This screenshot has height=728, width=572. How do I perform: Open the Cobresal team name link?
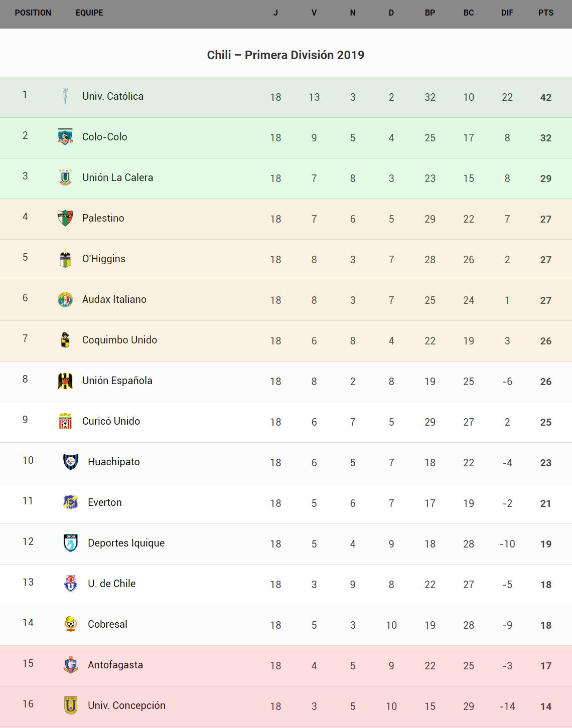tap(107, 624)
